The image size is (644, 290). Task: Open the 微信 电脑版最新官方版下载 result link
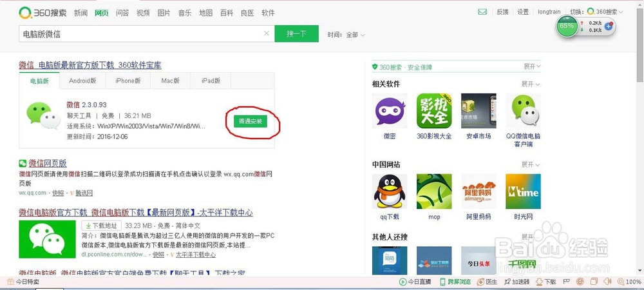(90, 65)
